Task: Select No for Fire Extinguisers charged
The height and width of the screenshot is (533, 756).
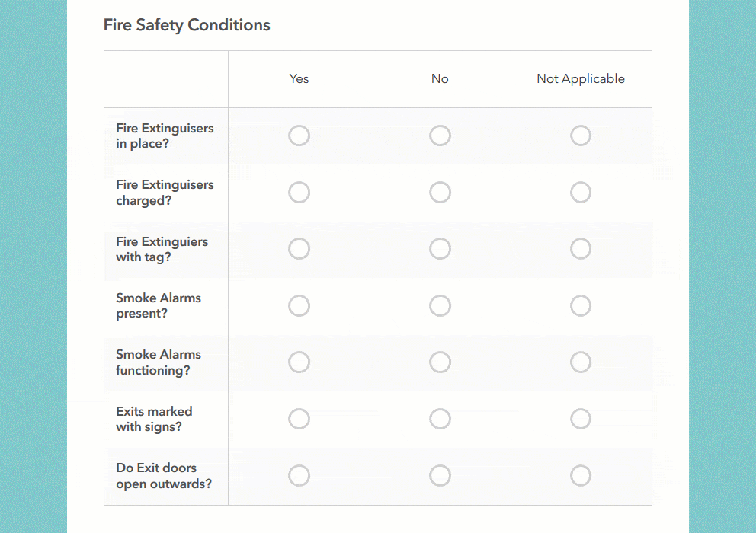Action: 440,192
